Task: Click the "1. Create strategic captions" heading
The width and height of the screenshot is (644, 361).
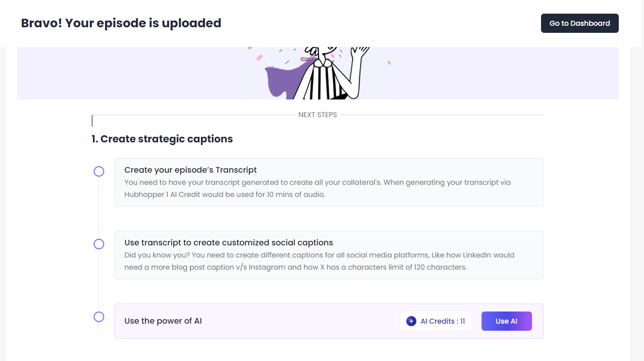Action: 162,139
